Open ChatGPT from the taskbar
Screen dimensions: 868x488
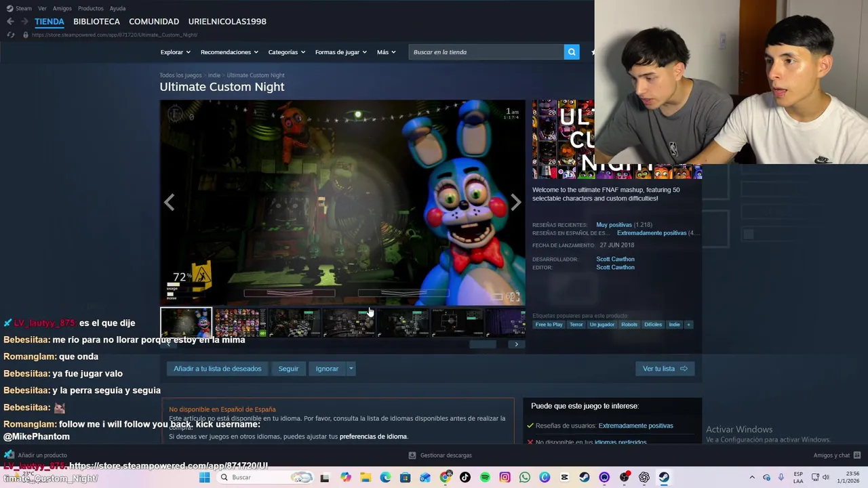(644, 477)
